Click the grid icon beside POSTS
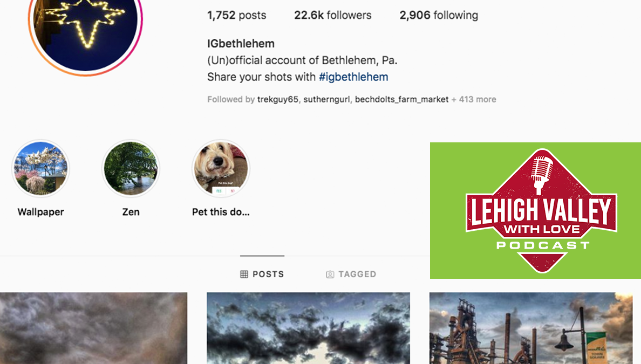 244,274
